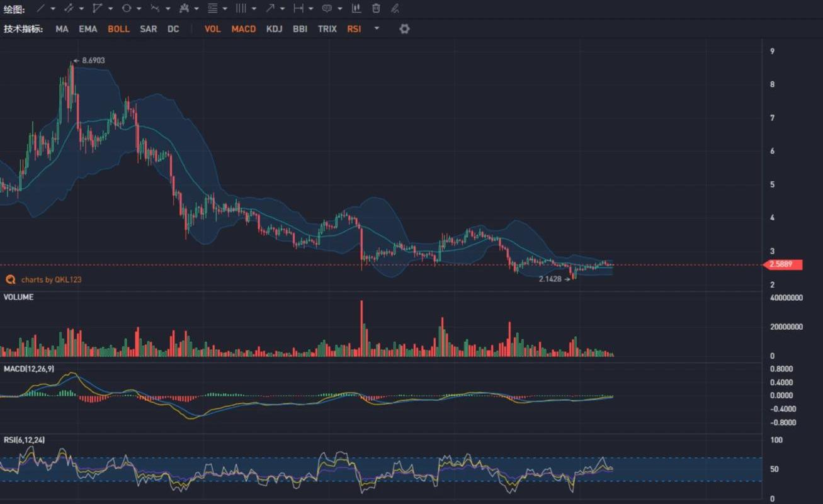Screen dimensions: 823x504
Task: Select the parallel channel drawing tool
Action: pos(69,9)
